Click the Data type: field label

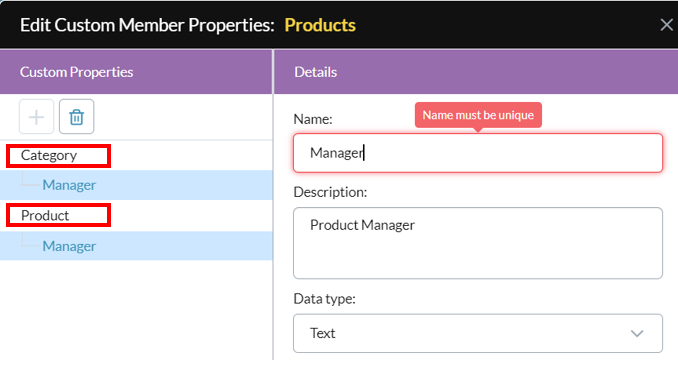[325, 299]
